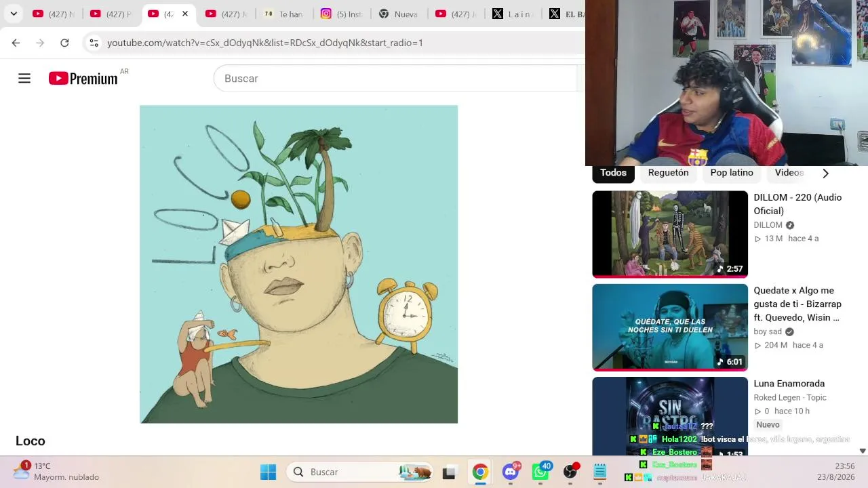Reload the current page
Image resolution: width=868 pixels, height=488 pixels.
pyautogui.click(x=64, y=43)
